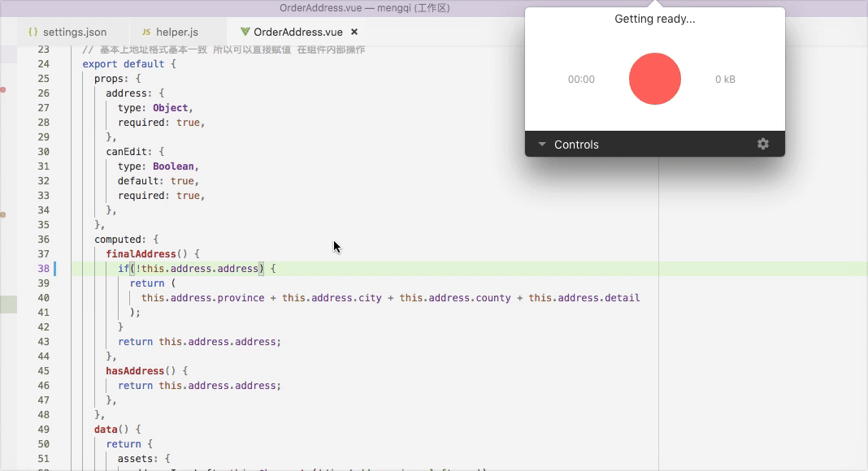Click the braces icon on settings.json tab
Image resolution: width=868 pixels, height=471 pixels.
click(33, 32)
